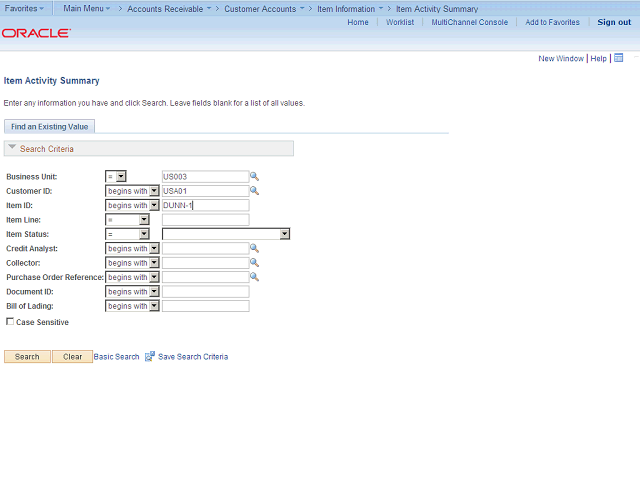Open Collector lookup magnifier
The width and height of the screenshot is (640, 480).
click(x=254, y=263)
